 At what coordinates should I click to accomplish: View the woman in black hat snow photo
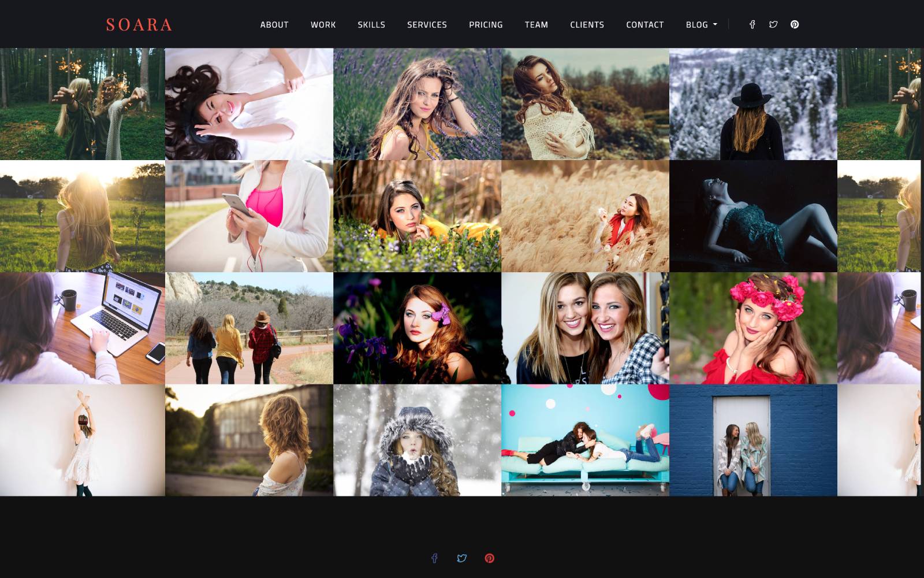click(753, 104)
